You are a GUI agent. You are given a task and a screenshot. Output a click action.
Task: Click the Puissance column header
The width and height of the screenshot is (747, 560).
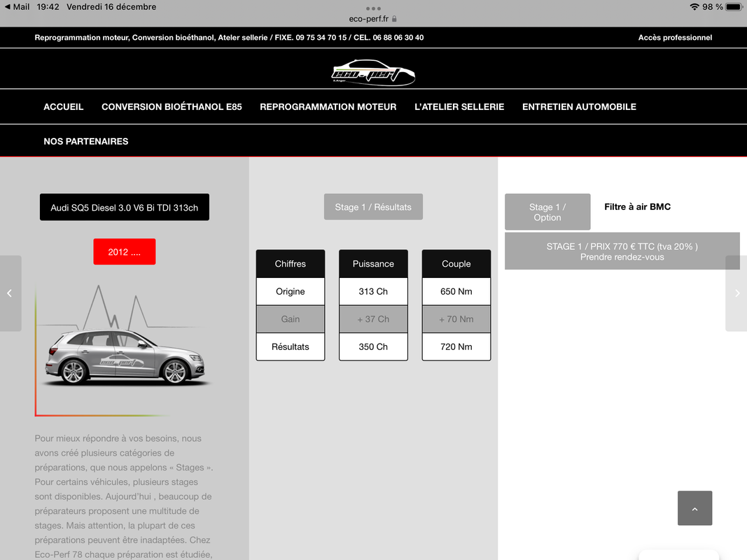tap(373, 264)
